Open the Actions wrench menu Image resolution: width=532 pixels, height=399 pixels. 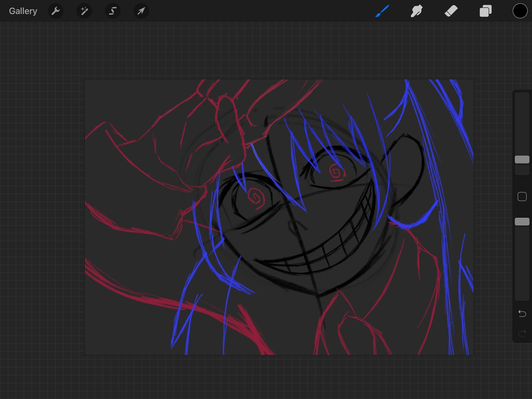(56, 11)
